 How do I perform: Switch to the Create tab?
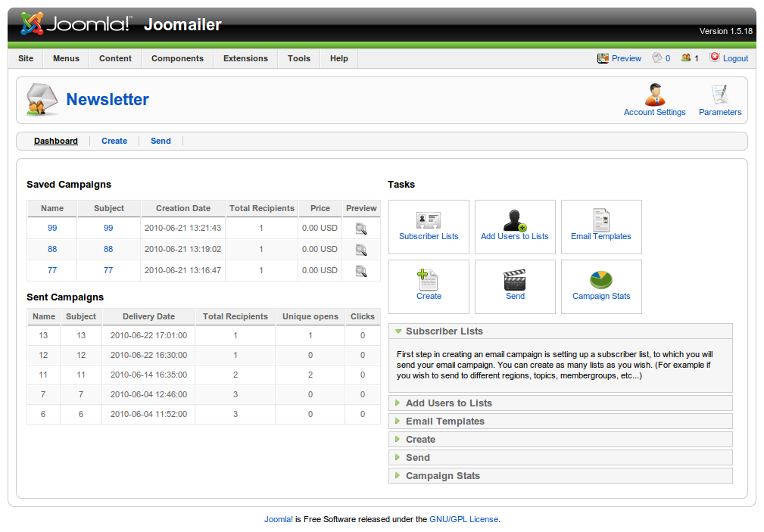coord(114,141)
